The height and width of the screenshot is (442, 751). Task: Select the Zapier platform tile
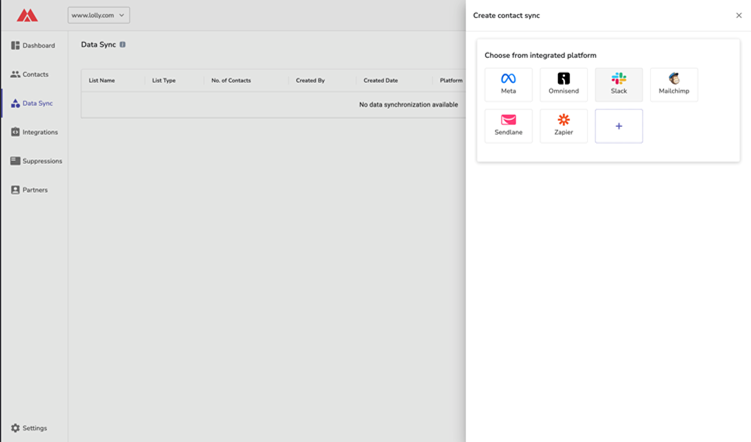pos(563,126)
